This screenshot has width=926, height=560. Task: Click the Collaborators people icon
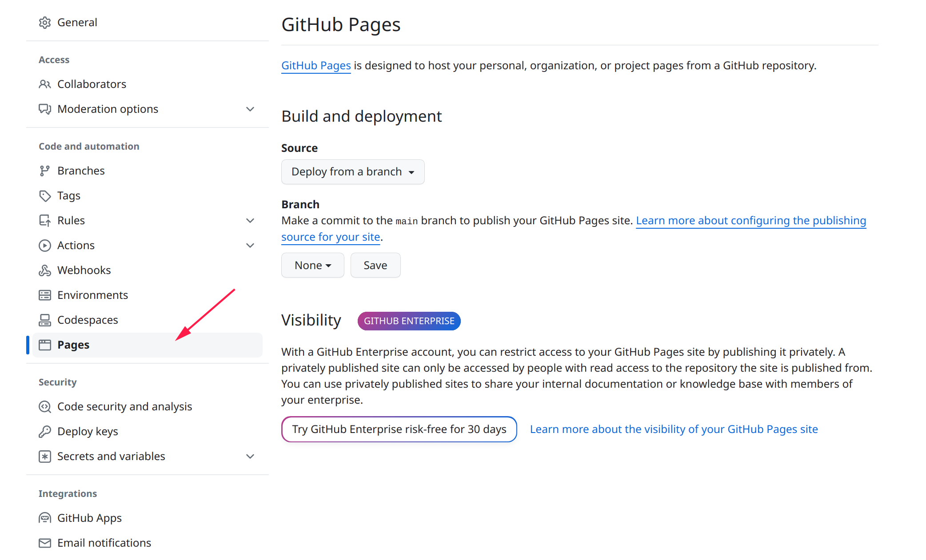pos(45,84)
